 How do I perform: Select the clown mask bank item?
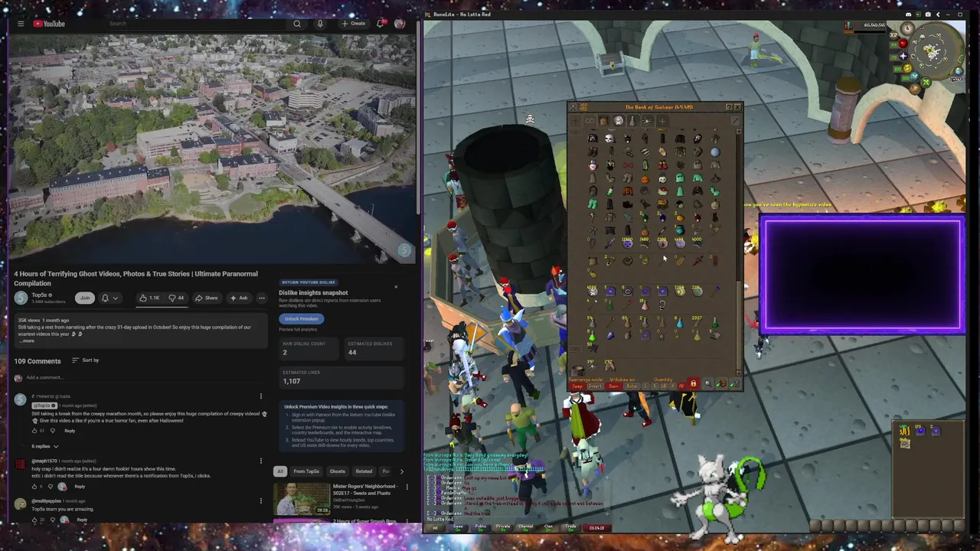[593, 166]
